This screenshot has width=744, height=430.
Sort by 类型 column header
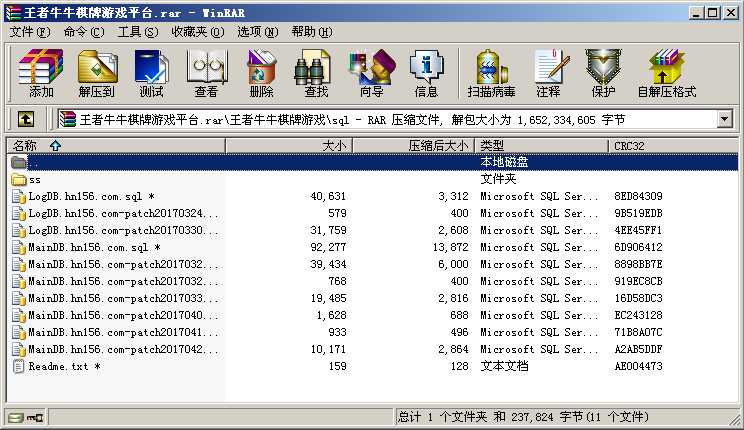542,146
